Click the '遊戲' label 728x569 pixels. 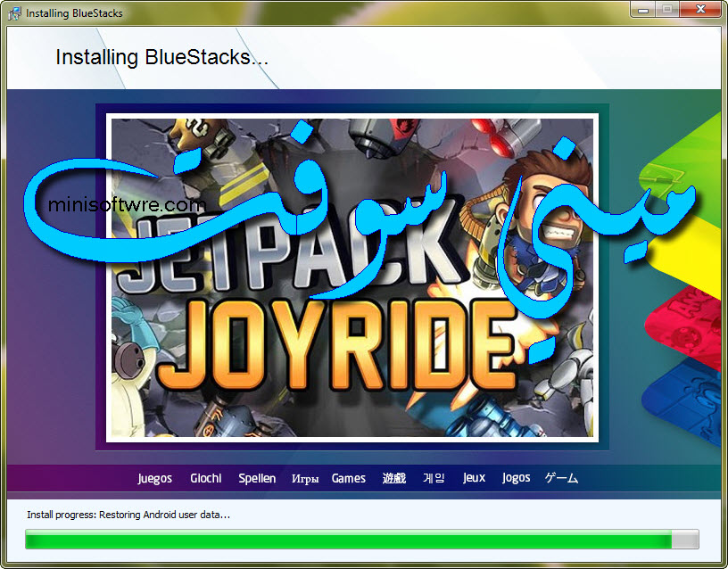click(x=393, y=478)
